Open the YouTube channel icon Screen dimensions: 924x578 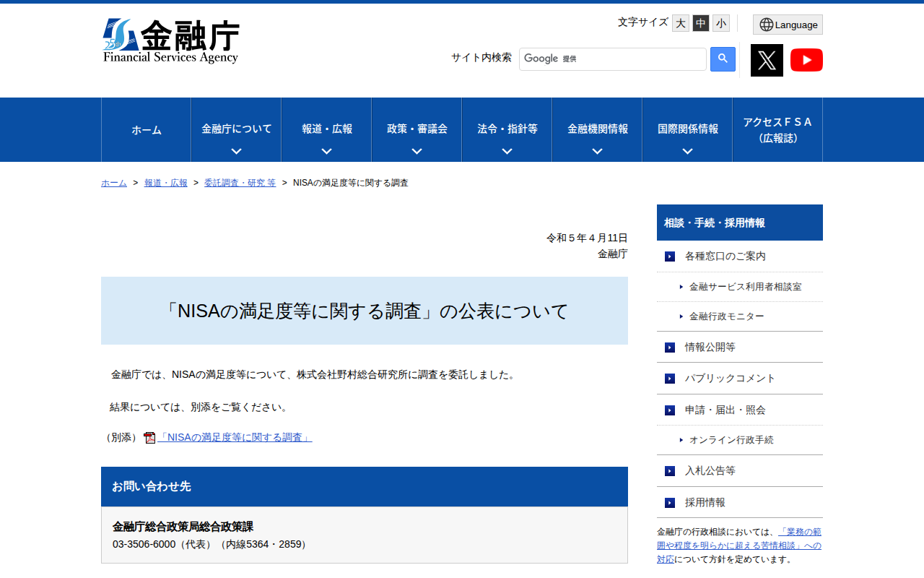(x=806, y=60)
